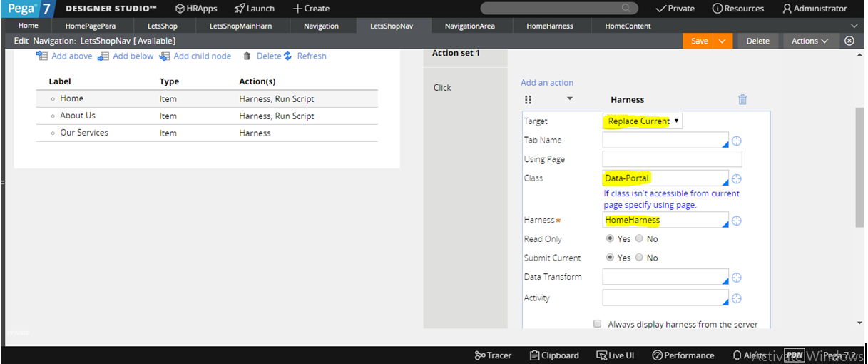Open the Tracer tool
Viewport: 868px width, 364px height.
click(x=493, y=355)
